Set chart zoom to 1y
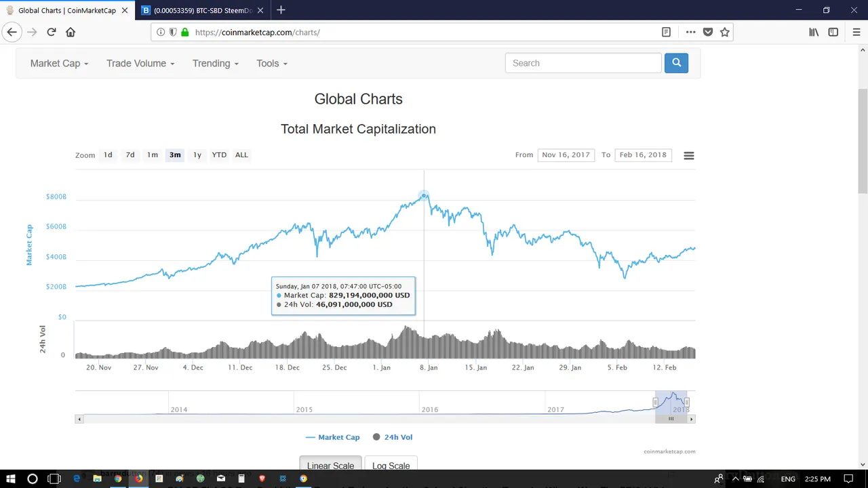 tap(197, 155)
